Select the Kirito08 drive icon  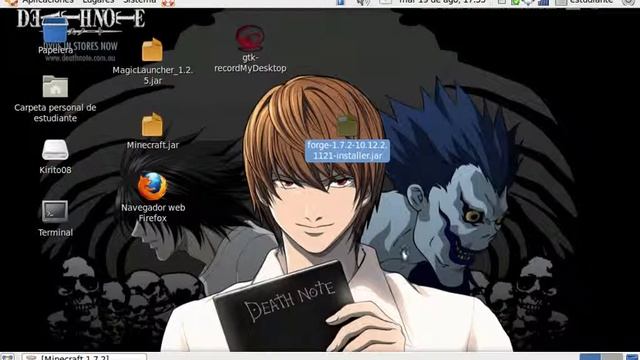point(55,150)
